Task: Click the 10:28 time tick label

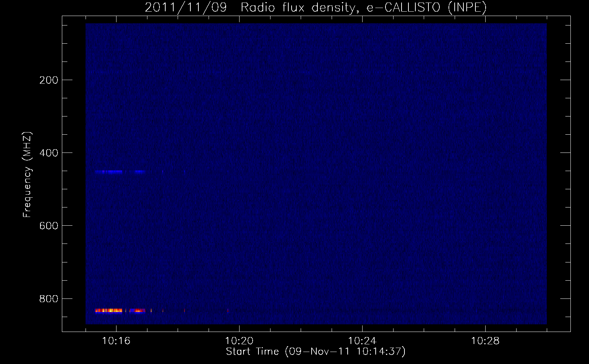Action: tap(485, 341)
